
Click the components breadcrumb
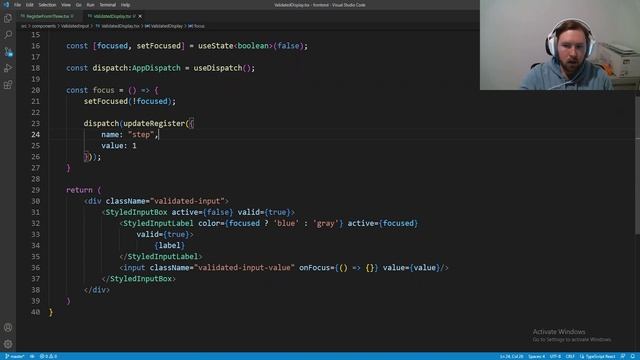click(44, 26)
